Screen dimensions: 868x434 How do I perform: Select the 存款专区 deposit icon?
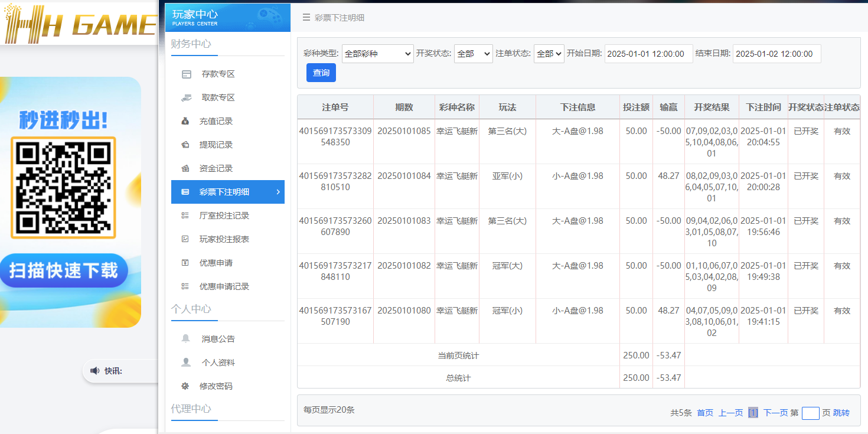tap(187, 73)
